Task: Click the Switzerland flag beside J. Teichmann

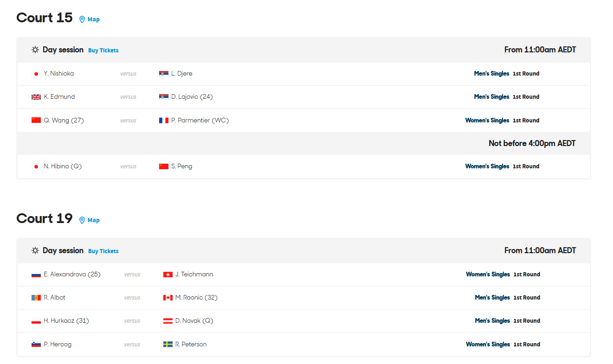Action: pyautogui.click(x=168, y=275)
